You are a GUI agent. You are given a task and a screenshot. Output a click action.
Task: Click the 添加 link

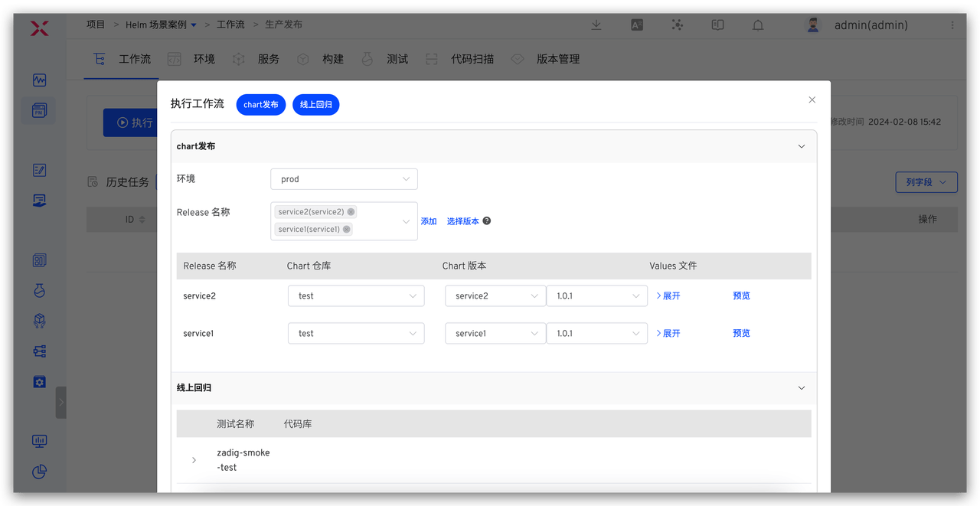pyautogui.click(x=428, y=221)
